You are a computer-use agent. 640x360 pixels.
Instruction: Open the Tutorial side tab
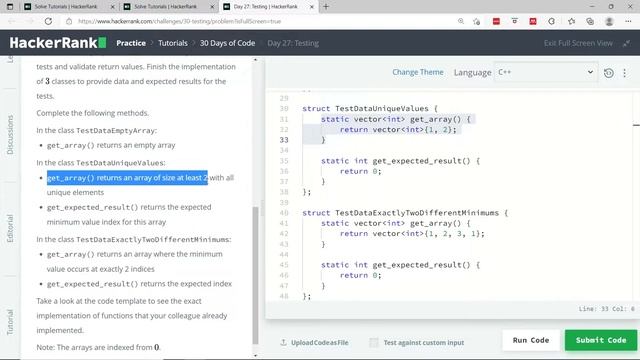(10, 322)
